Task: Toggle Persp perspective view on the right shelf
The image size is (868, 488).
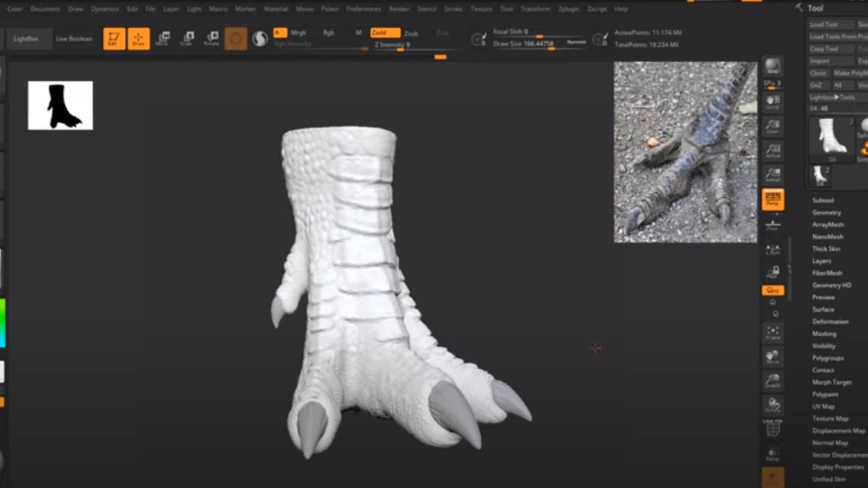Action: click(773, 199)
